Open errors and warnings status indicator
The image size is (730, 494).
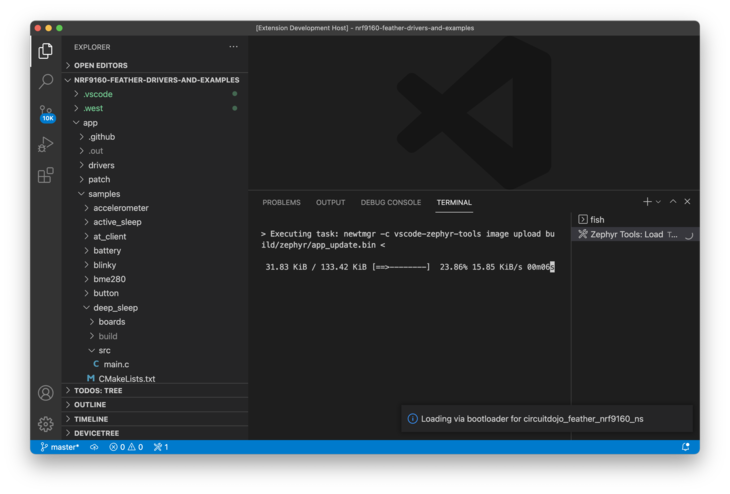tap(126, 447)
